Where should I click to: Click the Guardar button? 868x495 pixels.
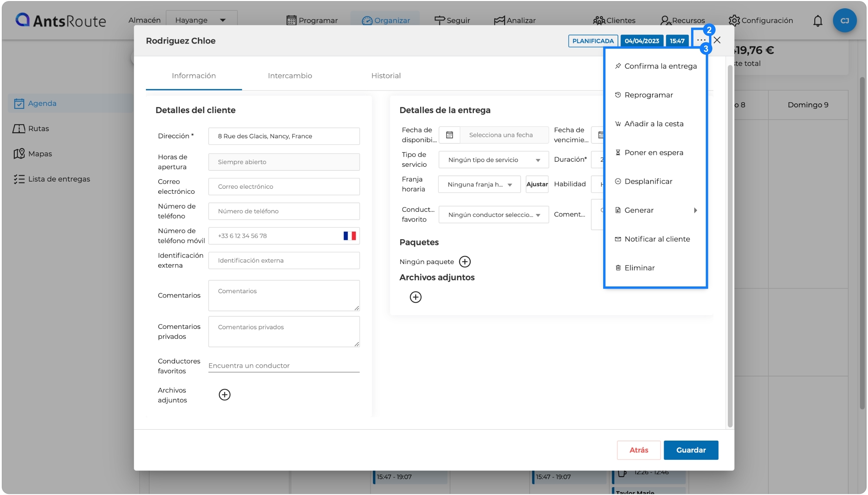click(x=691, y=450)
